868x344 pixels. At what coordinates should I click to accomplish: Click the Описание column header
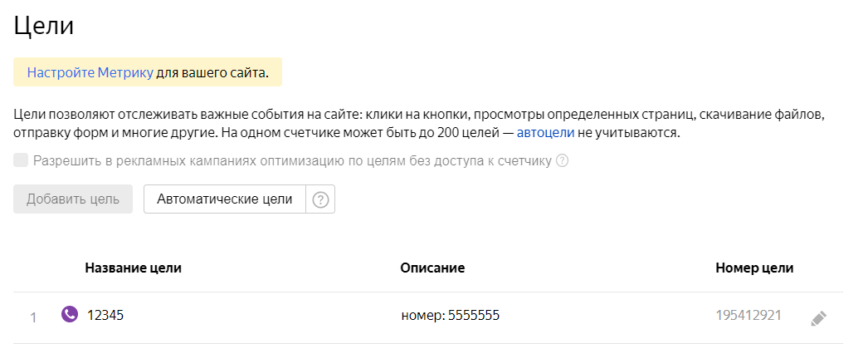pos(432,268)
